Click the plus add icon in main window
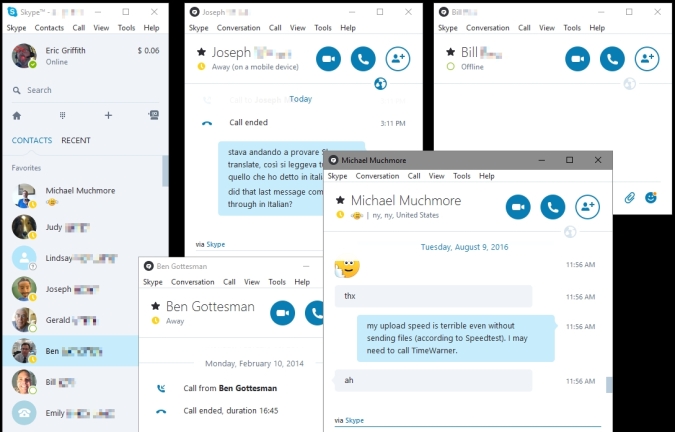The image size is (675, 432). click(x=108, y=115)
